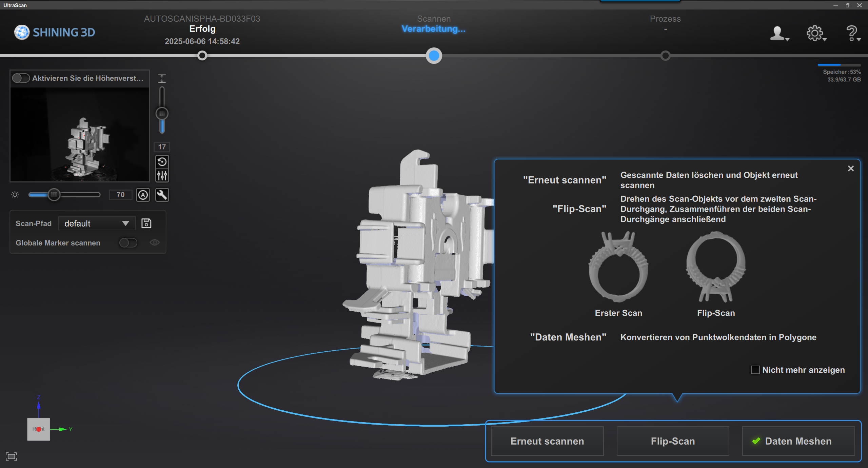Enable Globale Marker scannen switch
This screenshot has height=468, width=868.
(128, 243)
